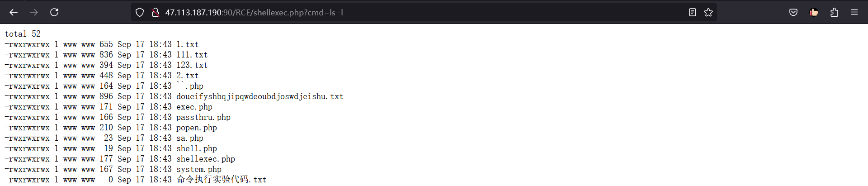Click the thumbs-up extension icon

click(814, 12)
